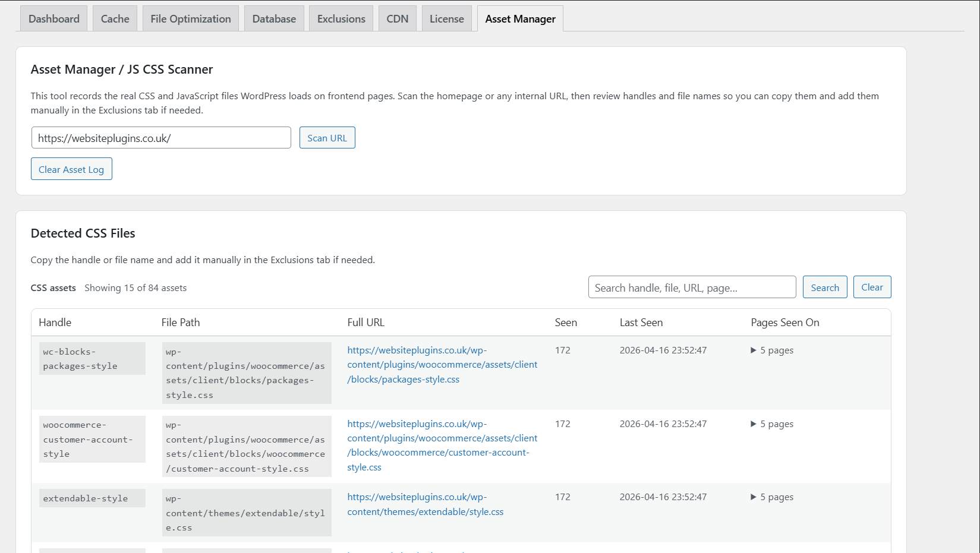Expand pages for woocommerce-customer-account-style
The height and width of the screenshot is (553, 980).
point(771,424)
